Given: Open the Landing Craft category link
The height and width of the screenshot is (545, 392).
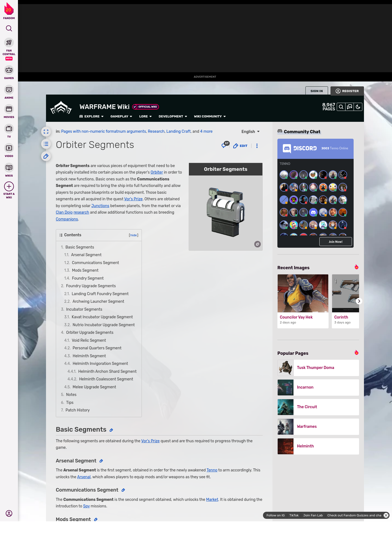Looking at the screenshot, I should pos(179,131).
